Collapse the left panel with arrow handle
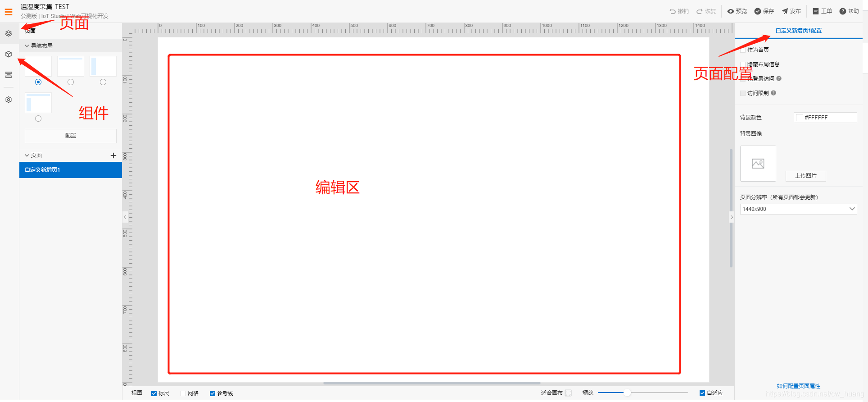This screenshot has height=402, width=868. (x=125, y=217)
